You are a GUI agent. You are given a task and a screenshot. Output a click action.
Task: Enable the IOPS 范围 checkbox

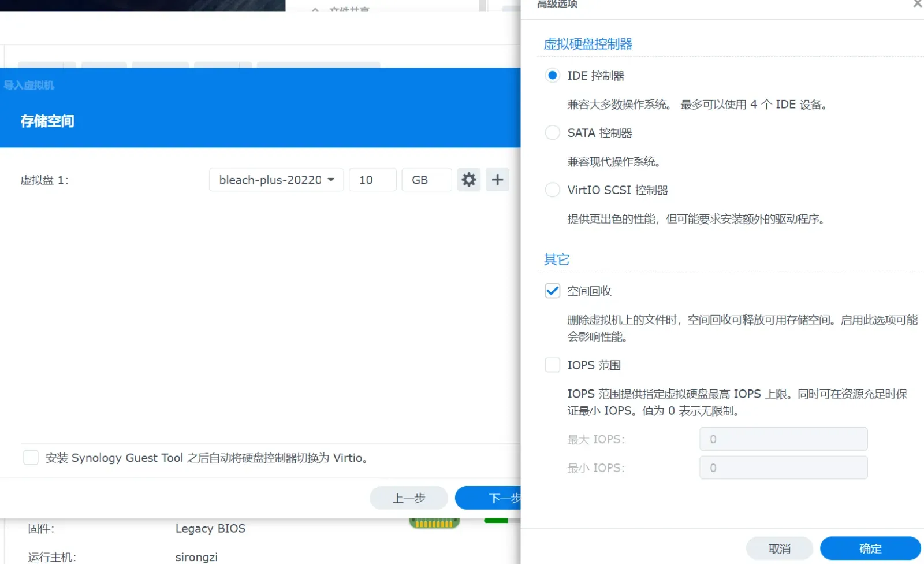point(553,365)
